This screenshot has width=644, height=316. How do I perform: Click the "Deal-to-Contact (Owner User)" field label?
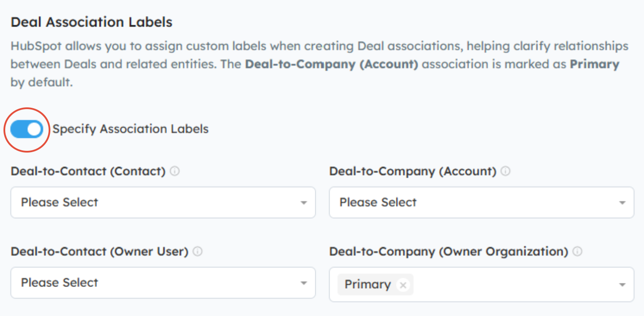99,252
